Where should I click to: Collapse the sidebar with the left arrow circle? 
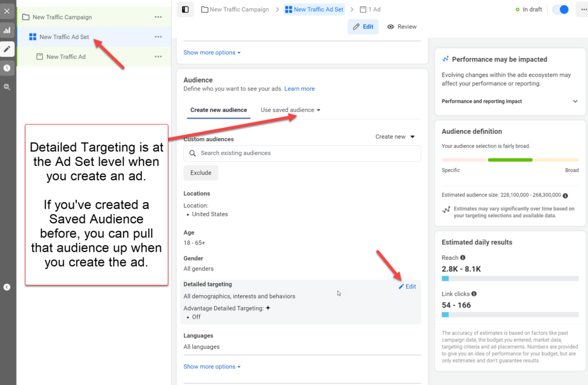pos(7,287)
